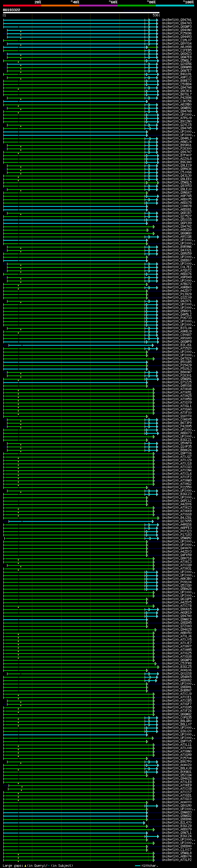Select hit label UniRef100_Q5XXS5
The height and width of the screenshot is (868, 197).
click(176, 220)
